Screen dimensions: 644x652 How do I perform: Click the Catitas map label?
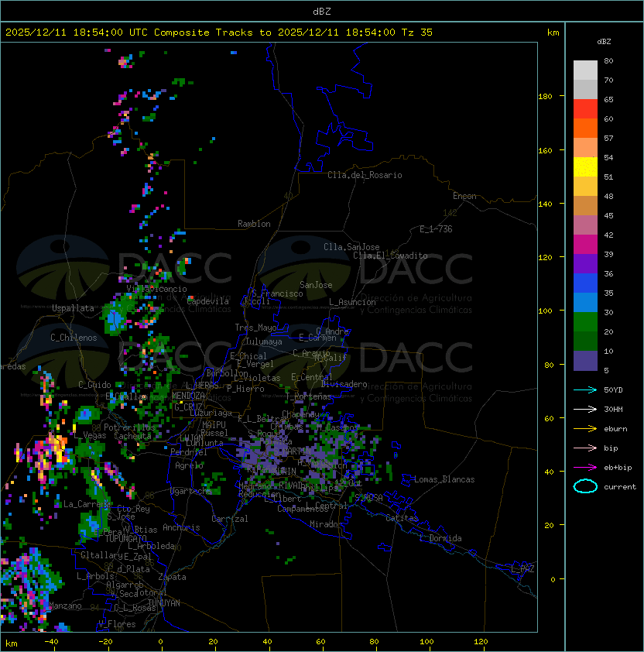click(402, 518)
